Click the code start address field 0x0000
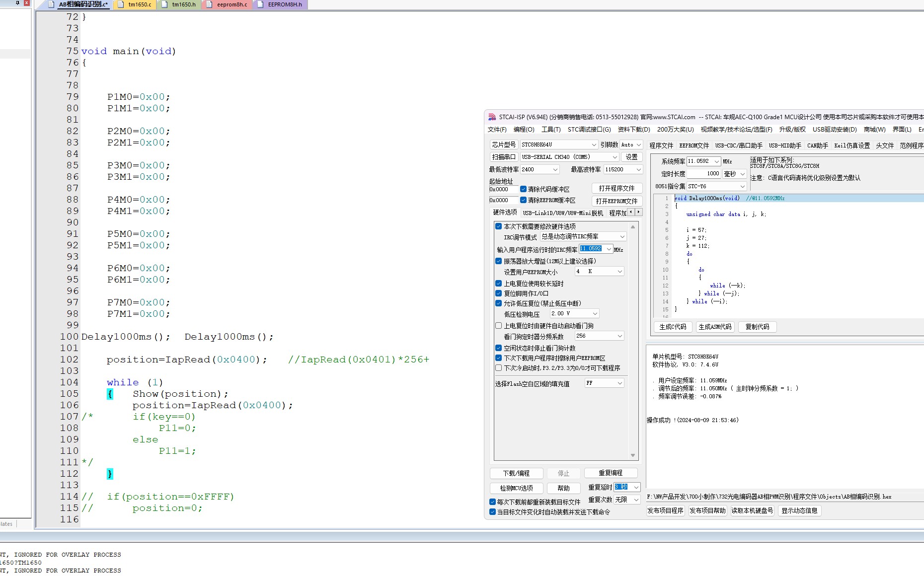Viewport: 924px width, 576px height. coord(503,189)
